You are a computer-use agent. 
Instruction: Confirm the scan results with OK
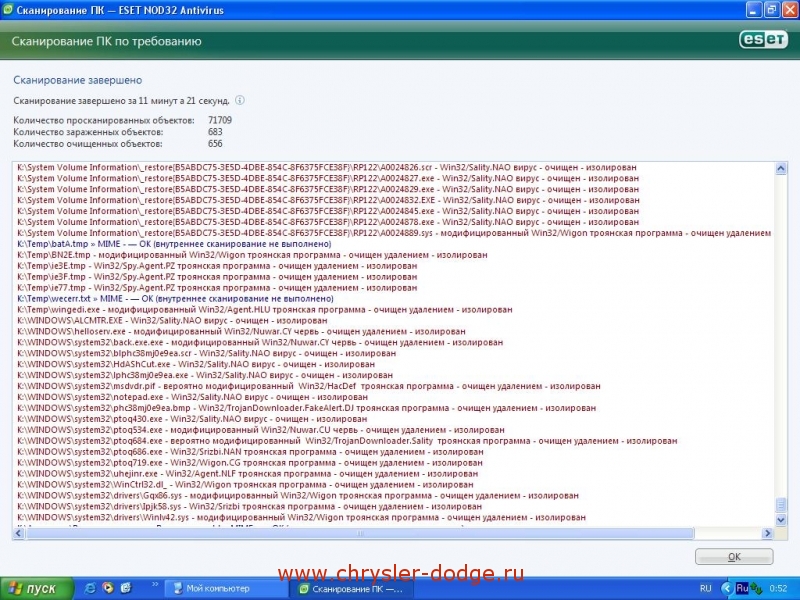coord(734,557)
